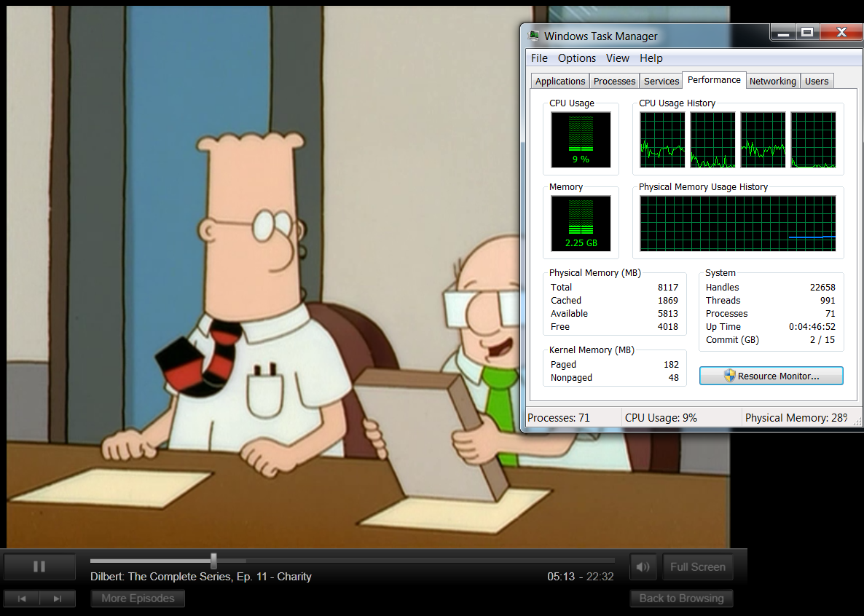This screenshot has width=864, height=616.
Task: Maximize the Windows Task Manager window
Action: [807, 33]
